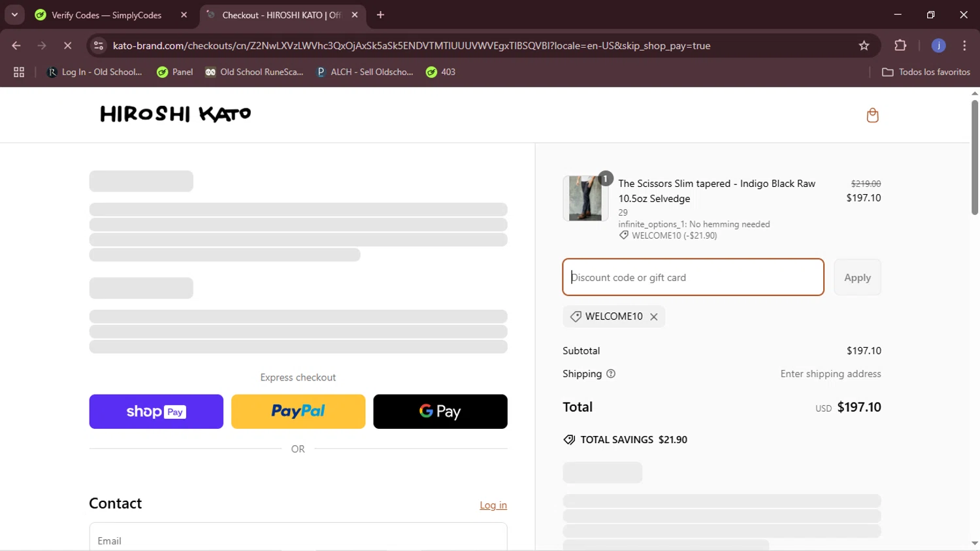The width and height of the screenshot is (980, 551).
Task: Click the Enter shipping address text
Action: 830,374
